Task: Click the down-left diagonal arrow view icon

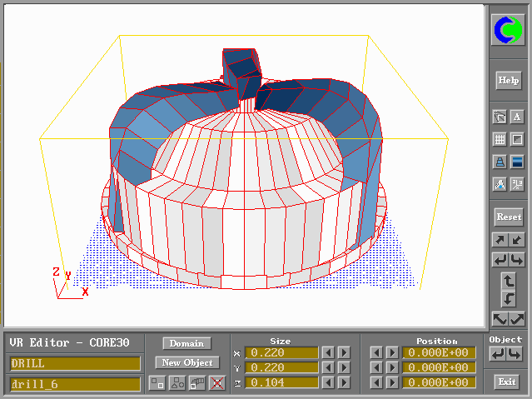Action: point(517,240)
